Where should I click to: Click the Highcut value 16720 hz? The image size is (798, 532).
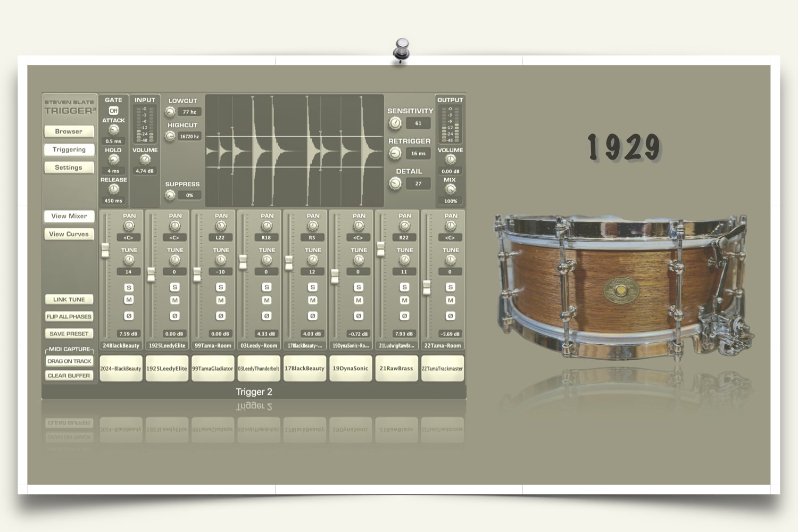point(189,137)
